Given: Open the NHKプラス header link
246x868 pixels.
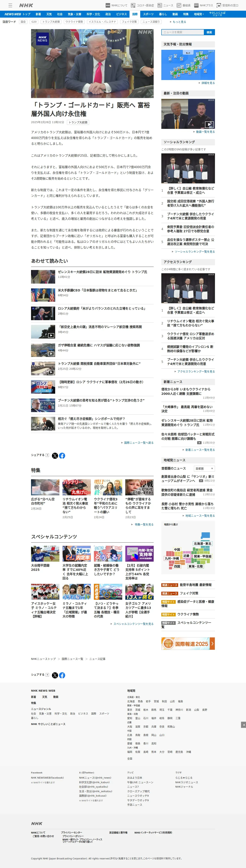Looking at the screenshot, I should click(203, 5).
